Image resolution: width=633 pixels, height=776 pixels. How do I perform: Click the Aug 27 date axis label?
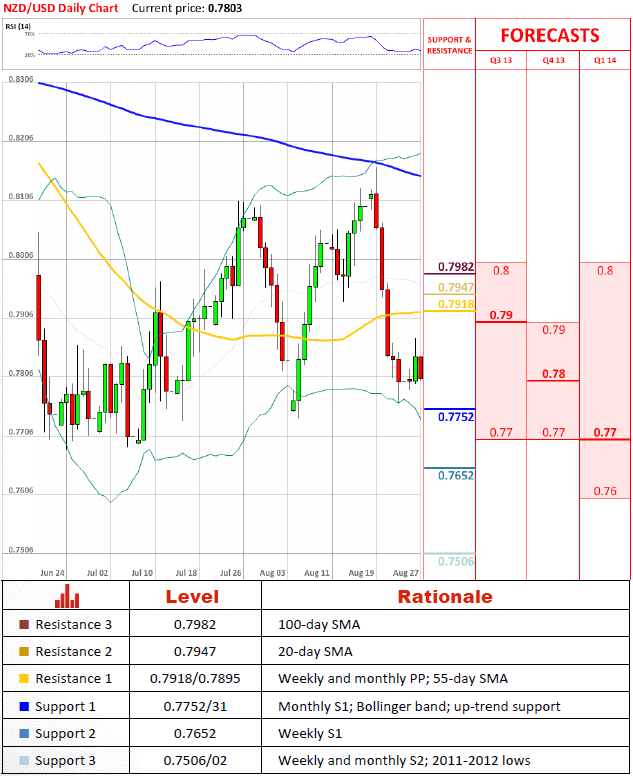405,573
